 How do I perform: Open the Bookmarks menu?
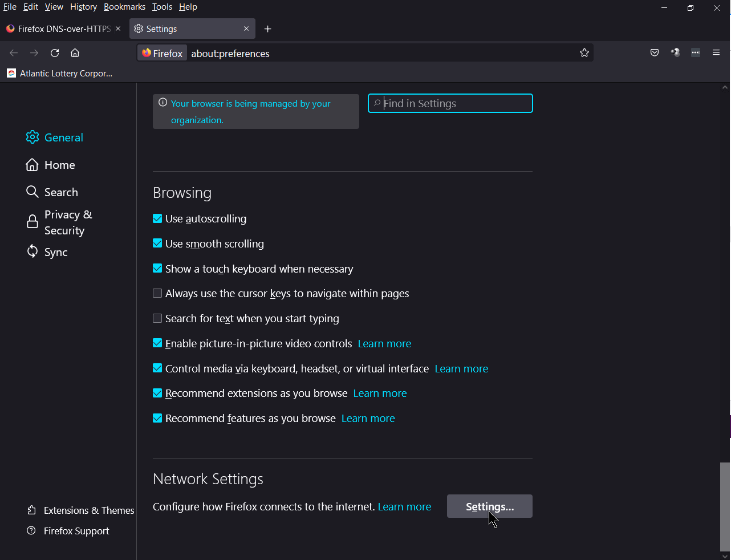pyautogui.click(x=124, y=7)
